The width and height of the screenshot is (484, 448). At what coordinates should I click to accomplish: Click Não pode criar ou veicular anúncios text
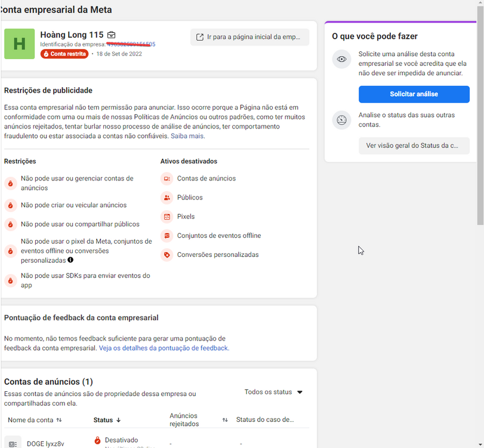pyautogui.click(x=74, y=205)
